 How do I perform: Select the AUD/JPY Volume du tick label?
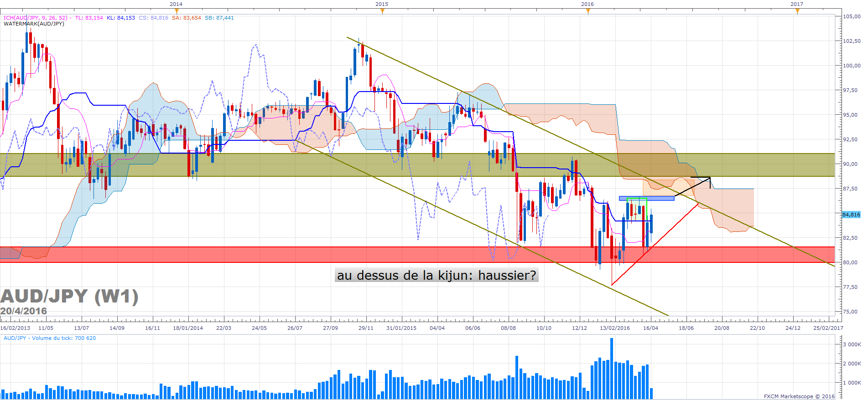click(50, 338)
